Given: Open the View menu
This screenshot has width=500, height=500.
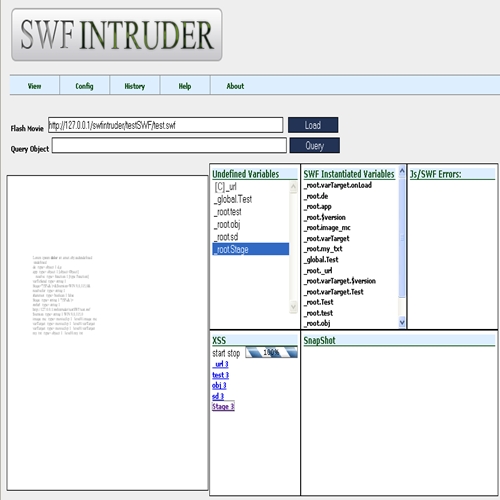Looking at the screenshot, I should click(x=35, y=86).
